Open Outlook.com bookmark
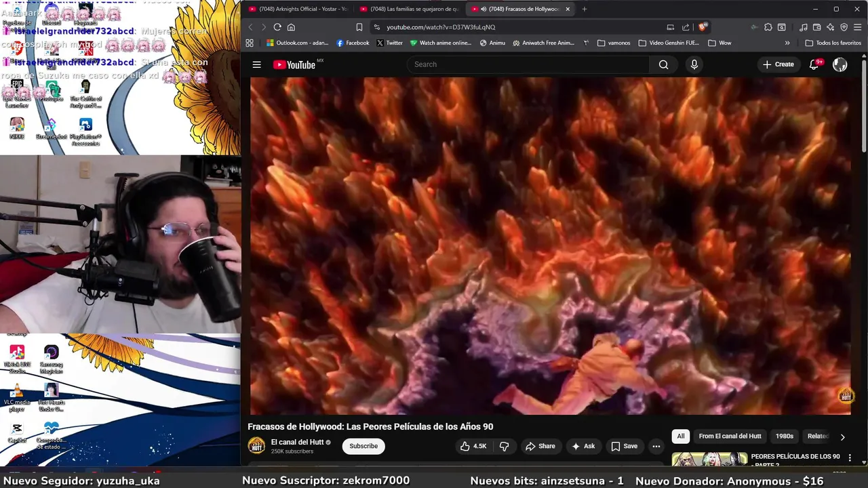This screenshot has height=488, width=868. point(297,43)
